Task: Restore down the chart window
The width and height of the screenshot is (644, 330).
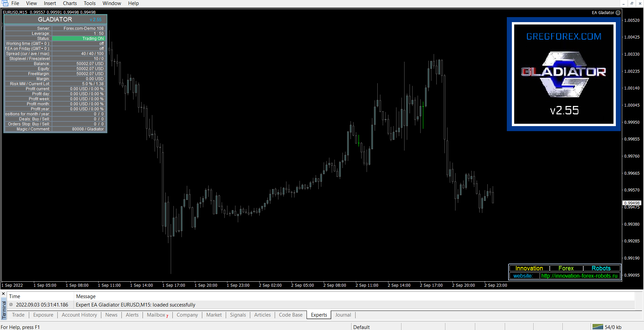Action: pos(632,3)
